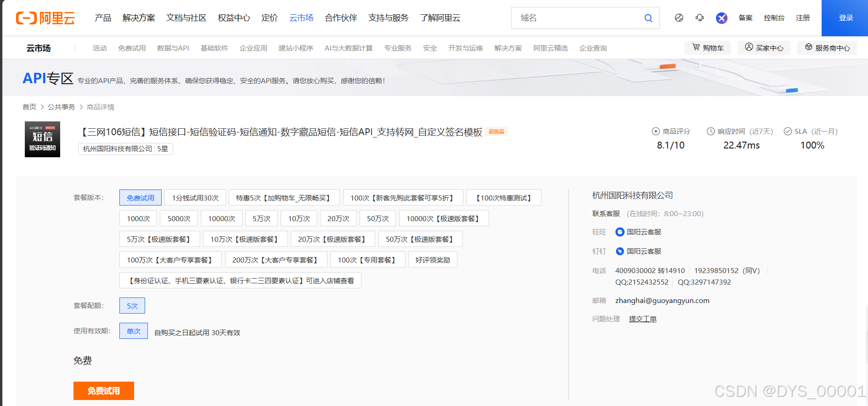Click the Aliyun logo
Image resolution: width=868 pixels, height=406 pixels.
pos(45,18)
